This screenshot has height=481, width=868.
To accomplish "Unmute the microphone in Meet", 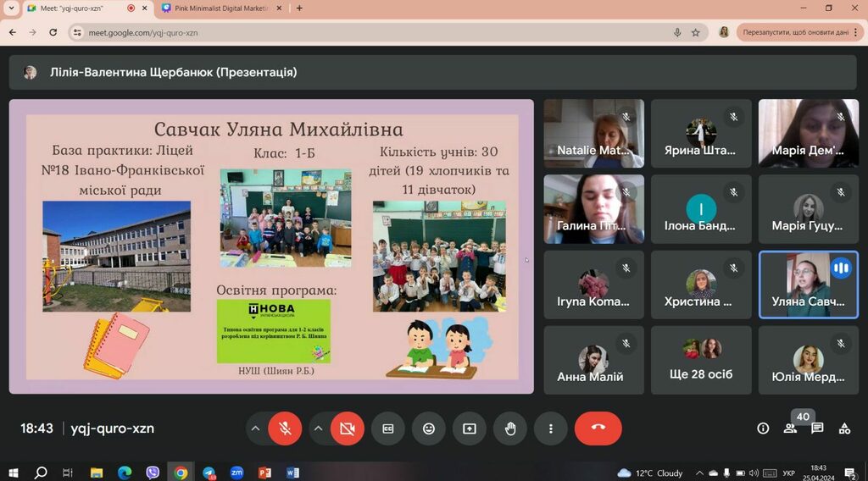I will pos(285,428).
